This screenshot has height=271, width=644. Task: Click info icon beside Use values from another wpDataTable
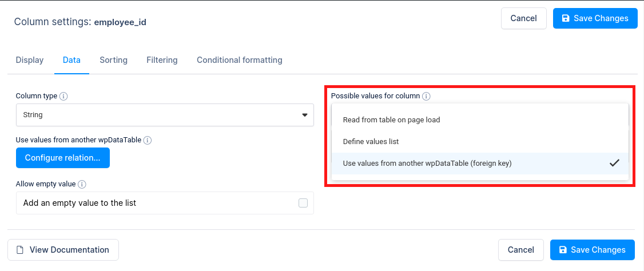(x=147, y=140)
